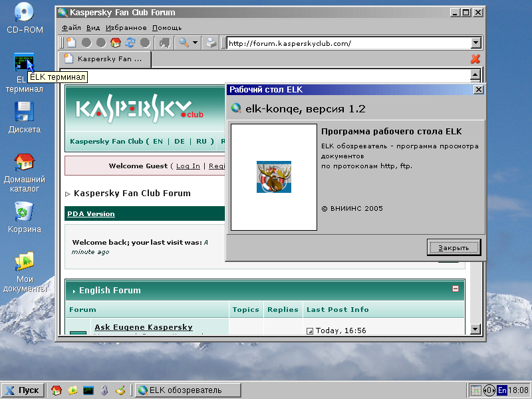Open the Избранное menu
Image resolution: width=532 pixels, height=399 pixels.
coord(126,28)
